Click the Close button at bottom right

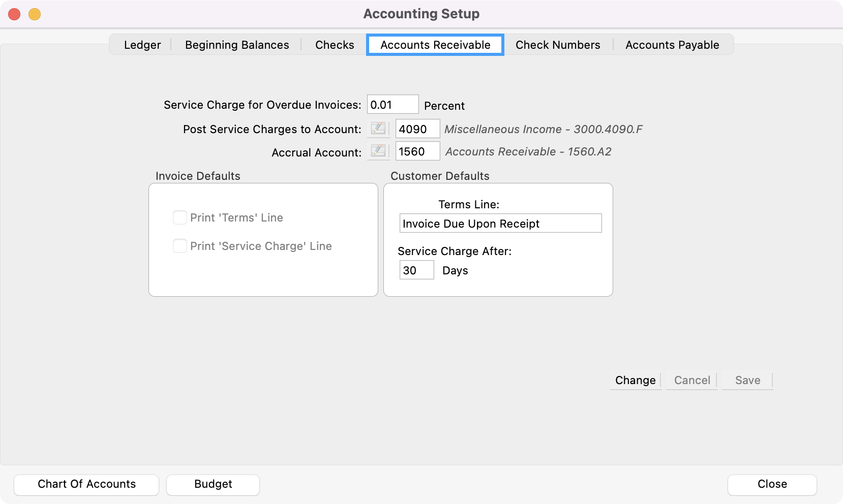tap(772, 484)
